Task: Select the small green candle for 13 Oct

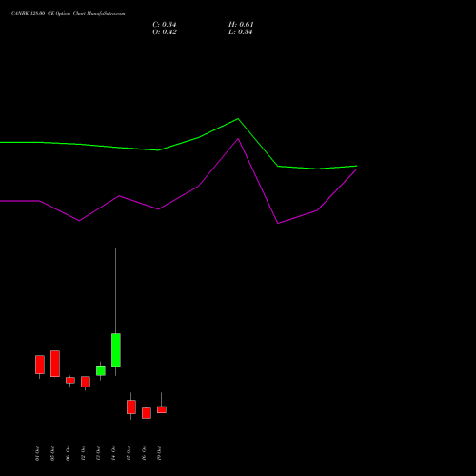Action: coord(101,370)
